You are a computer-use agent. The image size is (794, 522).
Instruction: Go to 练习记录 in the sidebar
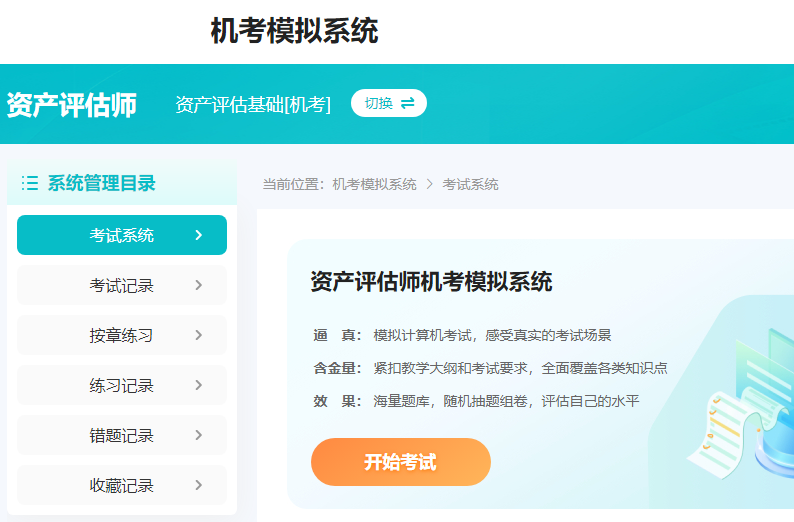pyautogui.click(x=121, y=385)
